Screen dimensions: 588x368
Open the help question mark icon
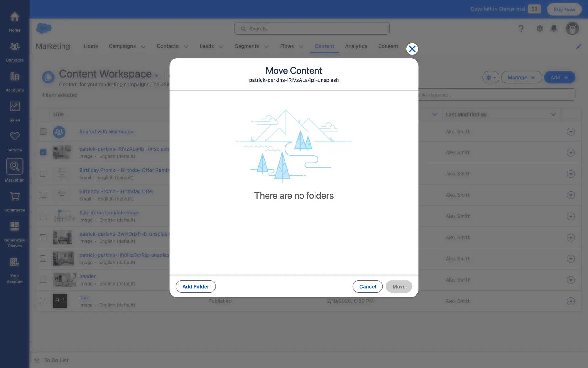[521, 29]
